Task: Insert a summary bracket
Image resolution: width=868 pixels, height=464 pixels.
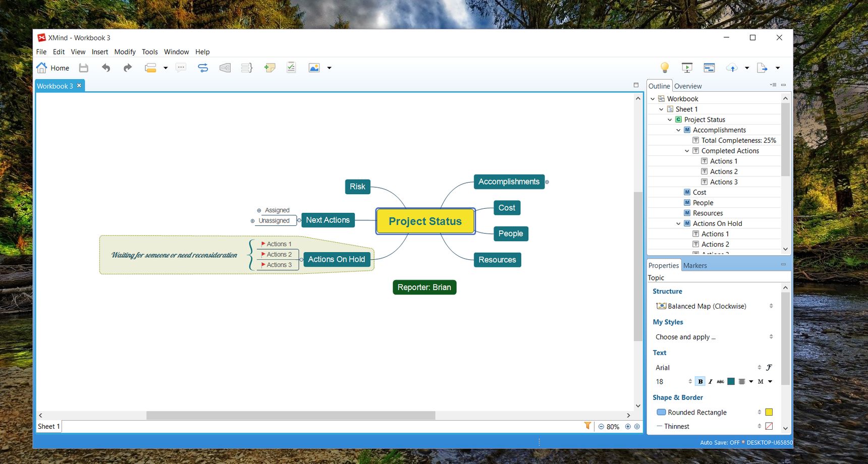Action: tap(247, 68)
